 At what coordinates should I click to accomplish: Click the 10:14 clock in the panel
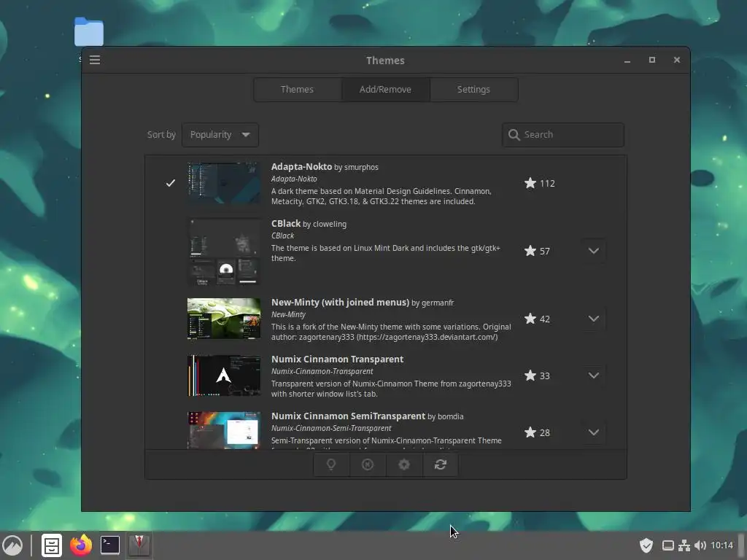point(721,545)
